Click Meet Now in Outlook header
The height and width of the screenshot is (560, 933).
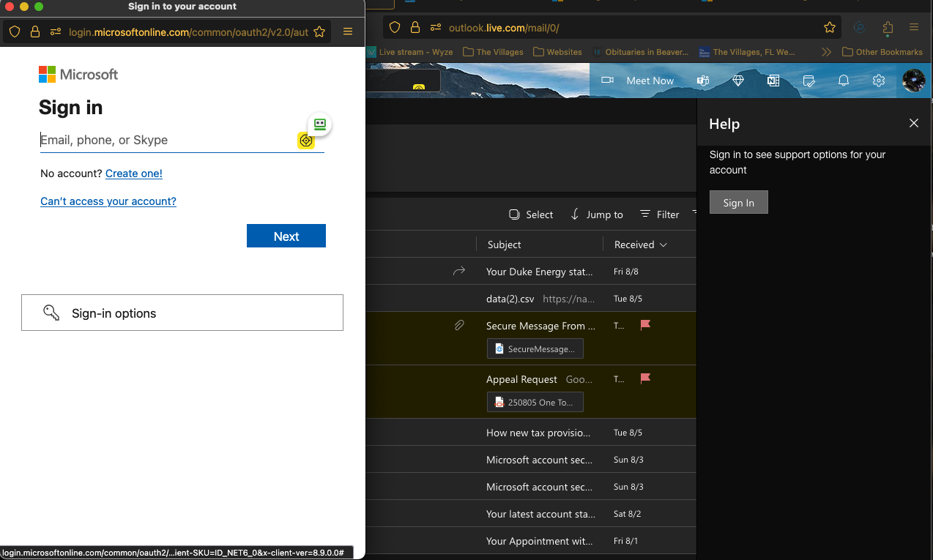650,81
